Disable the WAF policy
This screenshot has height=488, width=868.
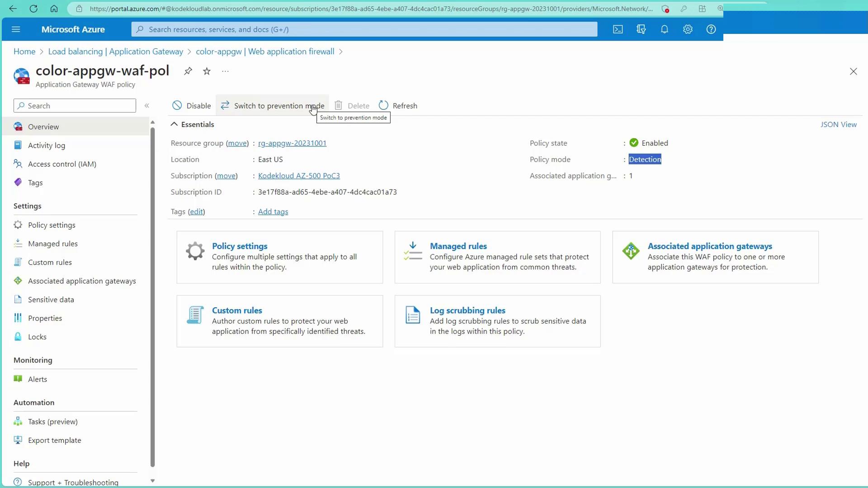[191, 106]
